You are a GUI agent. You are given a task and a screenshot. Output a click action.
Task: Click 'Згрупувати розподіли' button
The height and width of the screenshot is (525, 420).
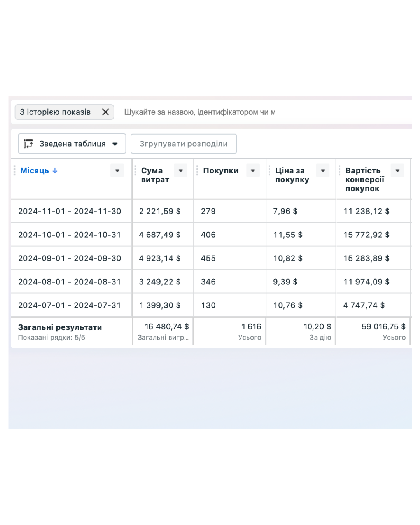184,144
